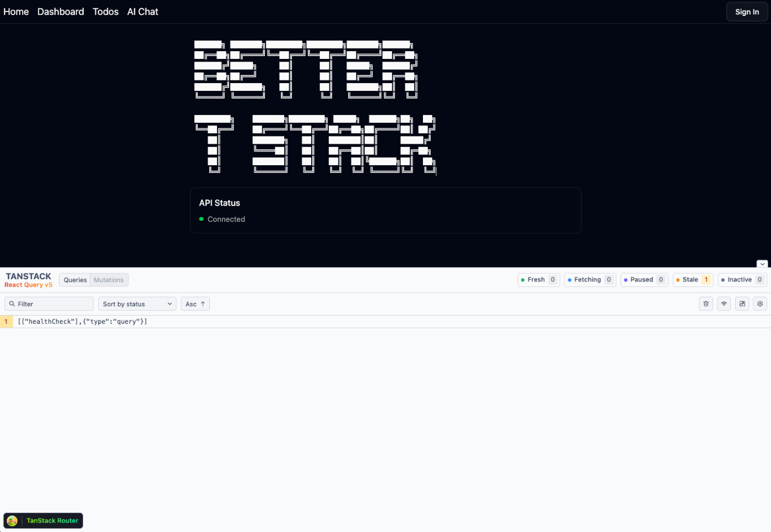The width and height of the screenshot is (771, 532).
Task: Click the API Status heading
Action: 220,203
